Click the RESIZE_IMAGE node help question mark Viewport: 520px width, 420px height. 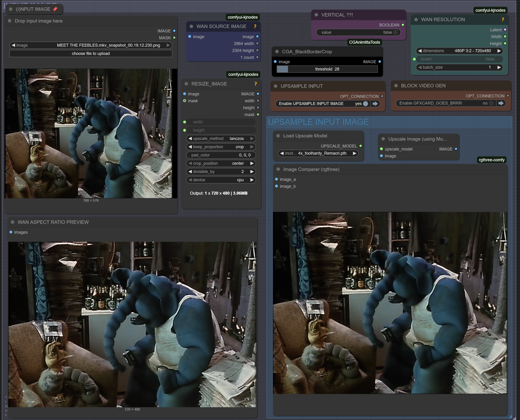pos(256,84)
